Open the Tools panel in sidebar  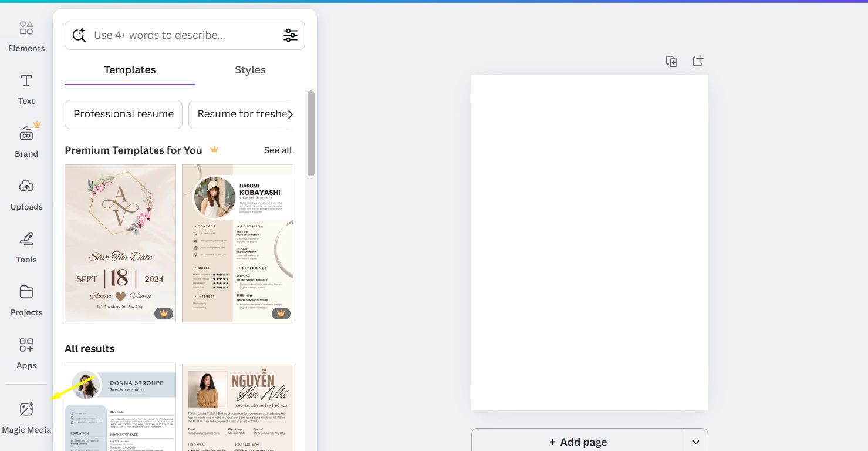click(26, 248)
